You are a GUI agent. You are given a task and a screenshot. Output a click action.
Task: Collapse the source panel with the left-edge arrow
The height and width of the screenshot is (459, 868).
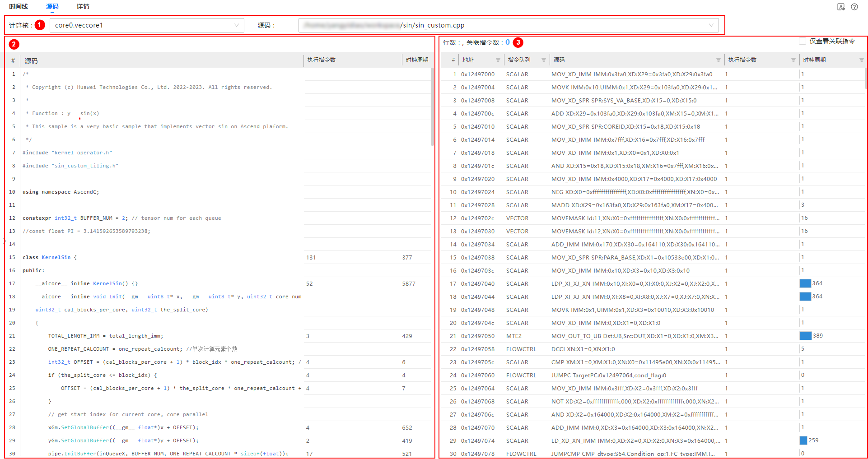pos(4,241)
